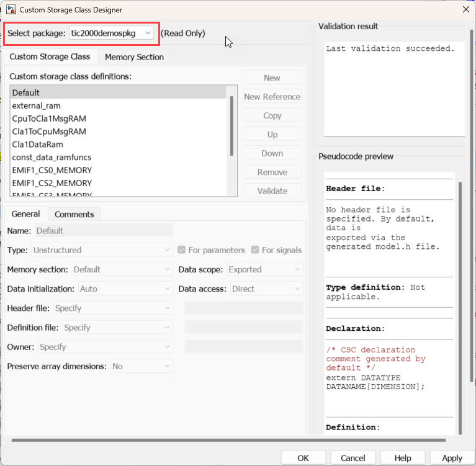The height and width of the screenshot is (466, 476).
Task: Click the Validate button
Action: point(272,190)
